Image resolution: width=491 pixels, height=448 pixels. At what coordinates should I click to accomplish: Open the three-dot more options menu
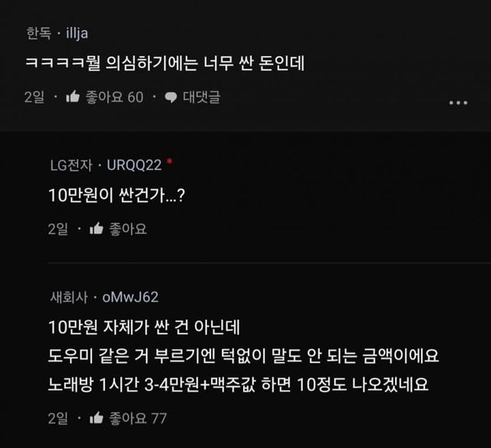click(x=458, y=103)
